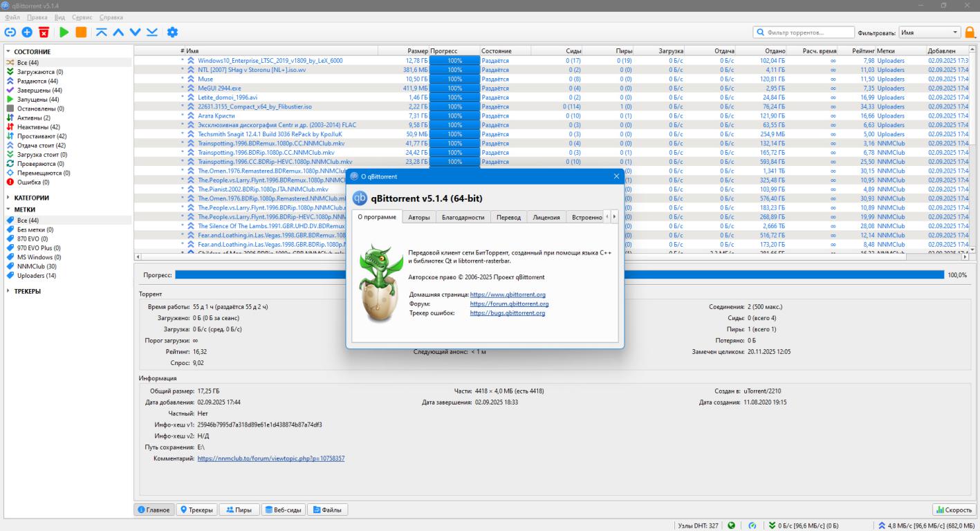980x531 pixels.
Task: Switch to the Лицензия tab in dialog
Action: (x=546, y=217)
